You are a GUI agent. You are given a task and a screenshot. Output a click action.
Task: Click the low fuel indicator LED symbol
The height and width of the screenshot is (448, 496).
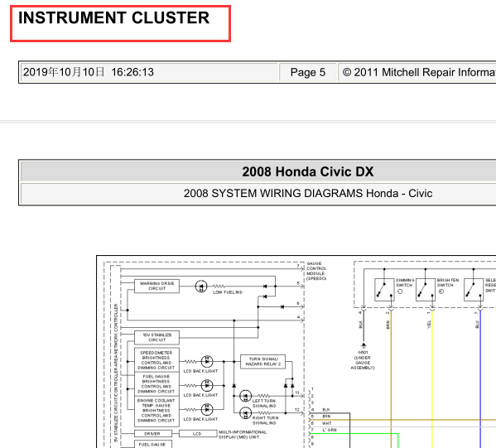tap(201, 287)
